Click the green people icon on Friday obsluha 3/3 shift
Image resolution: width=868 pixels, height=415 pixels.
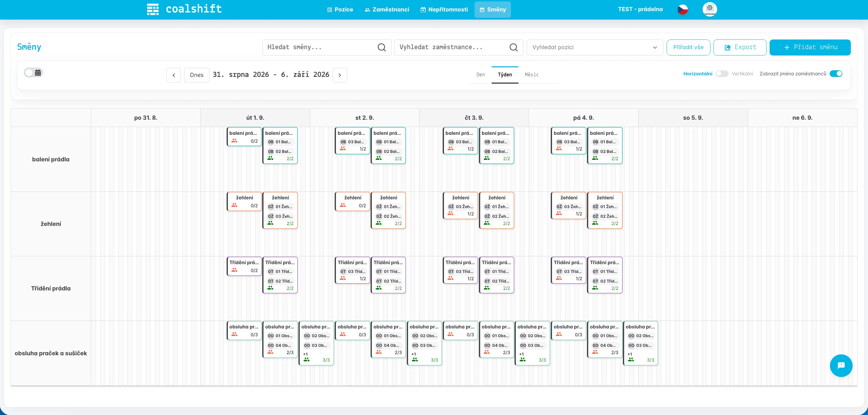click(631, 360)
